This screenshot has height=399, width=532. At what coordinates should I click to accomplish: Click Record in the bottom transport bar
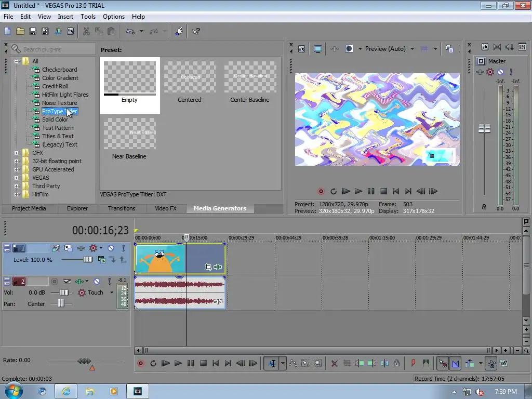[x=141, y=363]
